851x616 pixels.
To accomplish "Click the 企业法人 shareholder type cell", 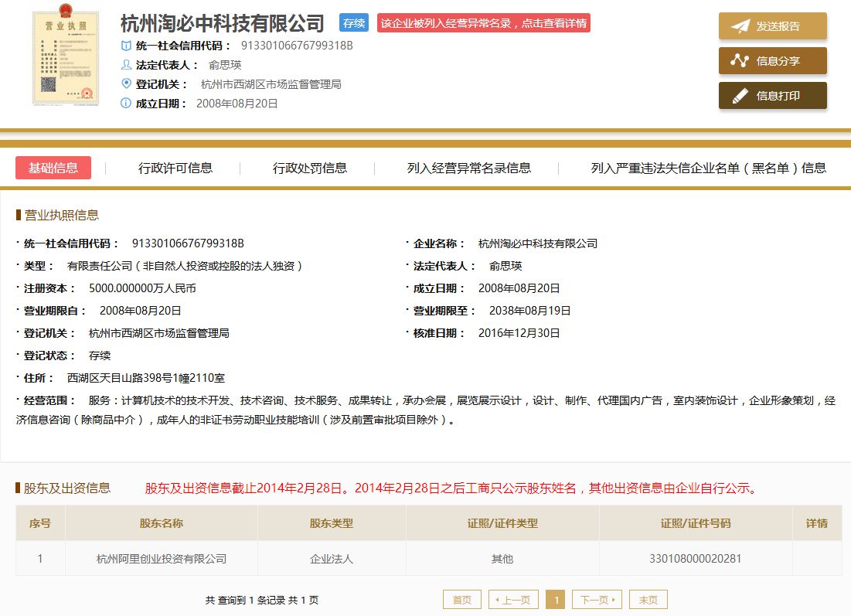I will [331, 559].
